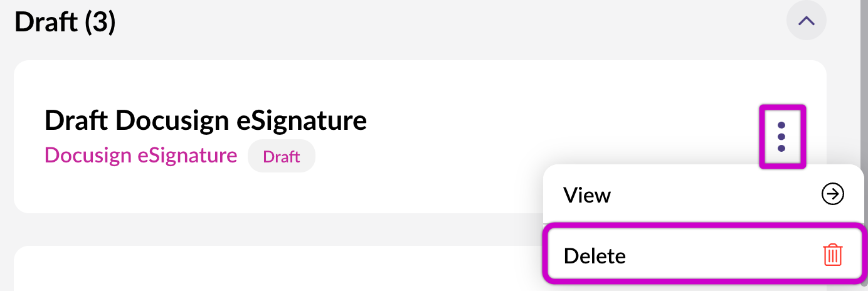Click the Draft (3) section heading
Screen dimensions: 868x291
(65, 23)
